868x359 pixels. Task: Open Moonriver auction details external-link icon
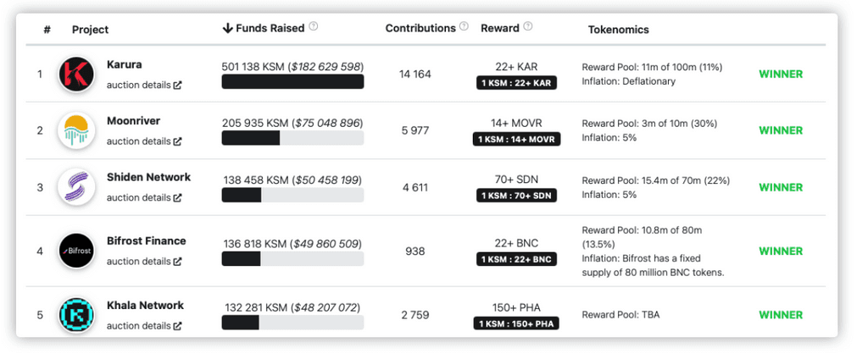pos(177,141)
